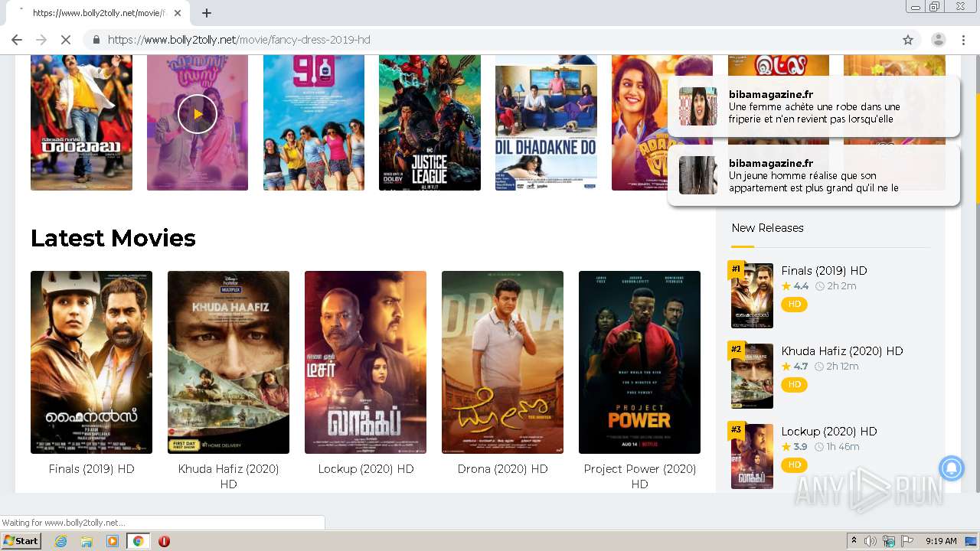Open second bibamagazine.fr notification about the apartment

(814, 175)
